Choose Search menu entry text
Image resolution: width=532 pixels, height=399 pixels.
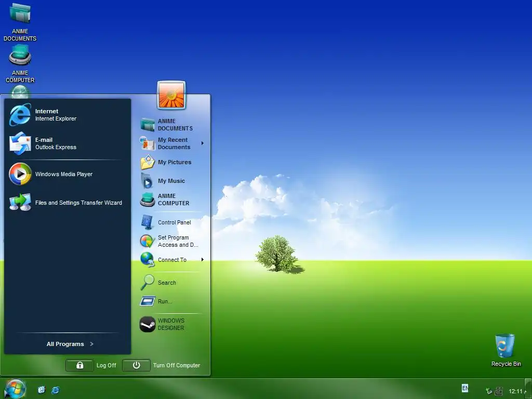pyautogui.click(x=167, y=283)
